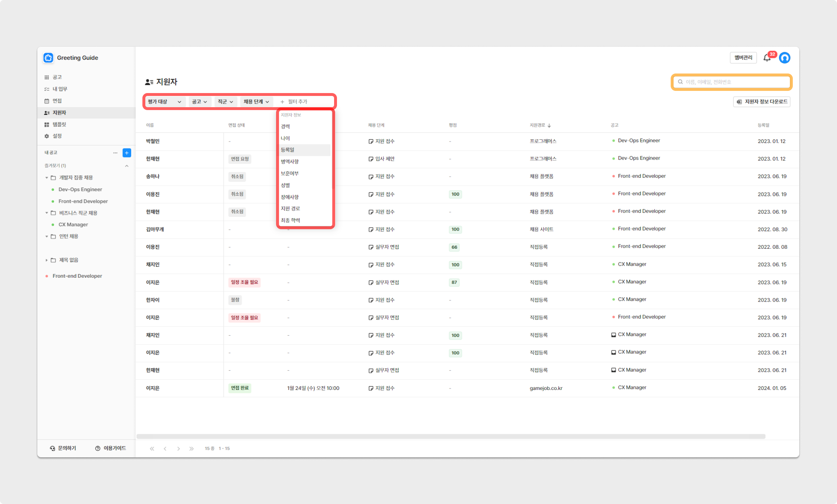This screenshot has height=504, width=837.
Task: Click 지원자 정보 다운로드 button
Action: tap(762, 102)
